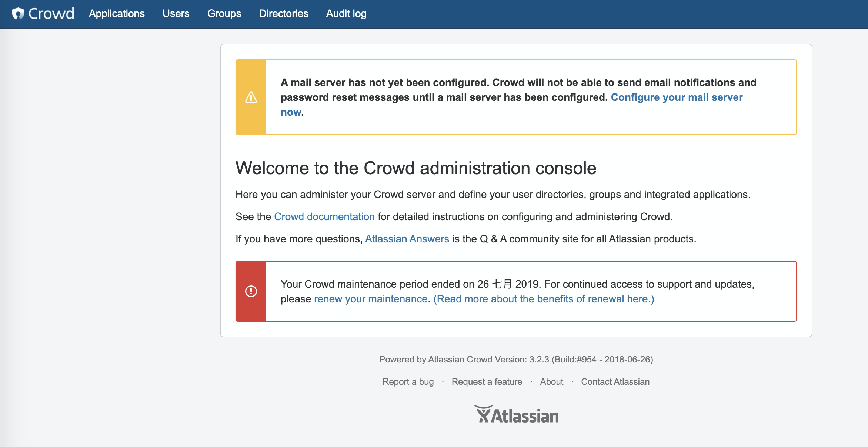
Task: Open the Crowd documentation link
Action: (324, 216)
